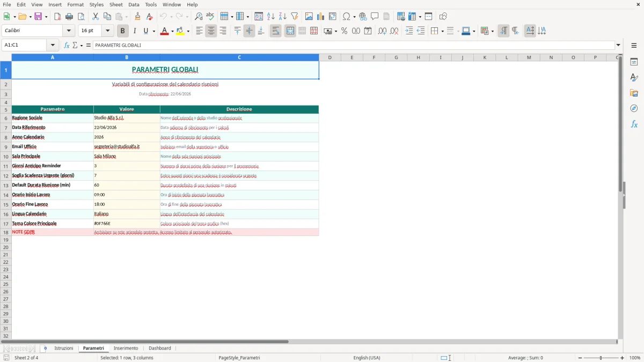This screenshot has width=644, height=362.
Task: Toggle print preview
Action: [x=81, y=17]
